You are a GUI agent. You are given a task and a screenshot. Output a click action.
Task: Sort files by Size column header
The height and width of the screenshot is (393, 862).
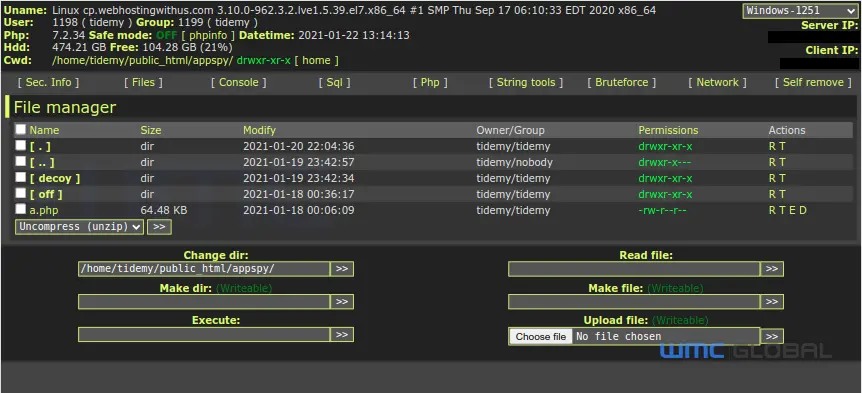(x=151, y=130)
